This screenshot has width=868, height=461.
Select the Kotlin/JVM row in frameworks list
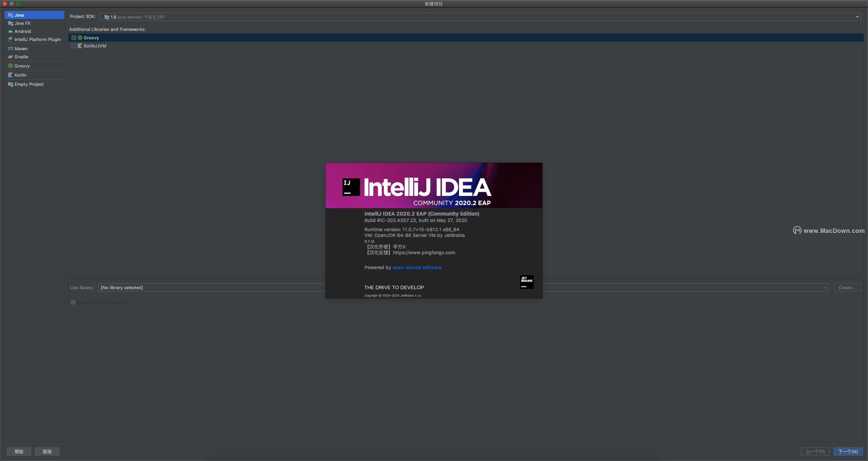(95, 46)
